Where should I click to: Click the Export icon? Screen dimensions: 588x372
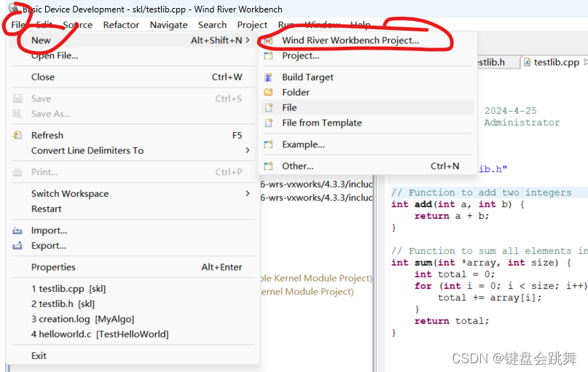(x=17, y=246)
